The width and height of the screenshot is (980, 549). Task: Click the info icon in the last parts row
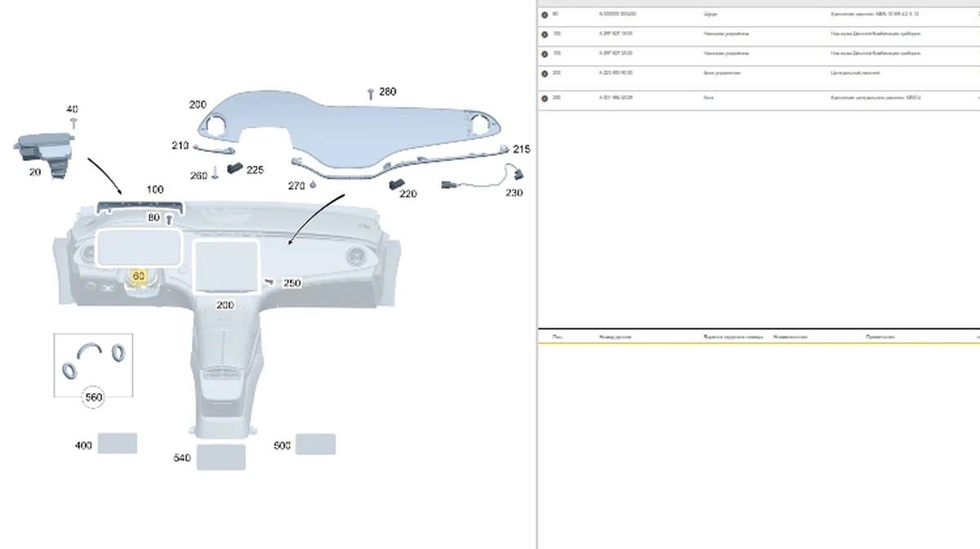[545, 98]
